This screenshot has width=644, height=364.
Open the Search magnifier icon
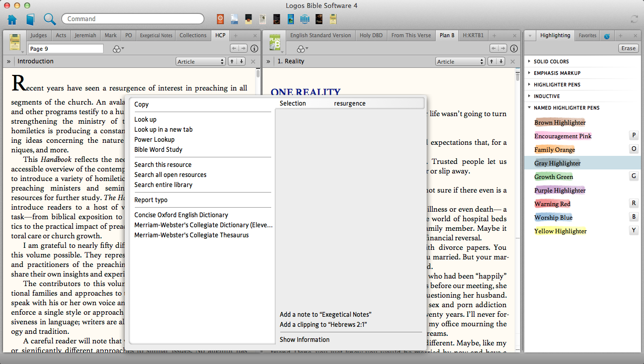(x=49, y=20)
